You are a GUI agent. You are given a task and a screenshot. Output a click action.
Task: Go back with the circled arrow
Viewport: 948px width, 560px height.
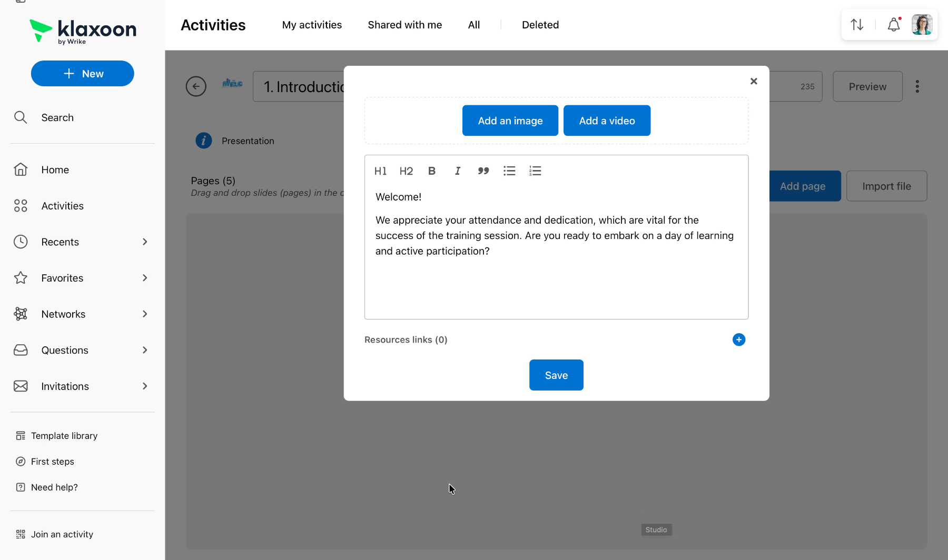[196, 86]
